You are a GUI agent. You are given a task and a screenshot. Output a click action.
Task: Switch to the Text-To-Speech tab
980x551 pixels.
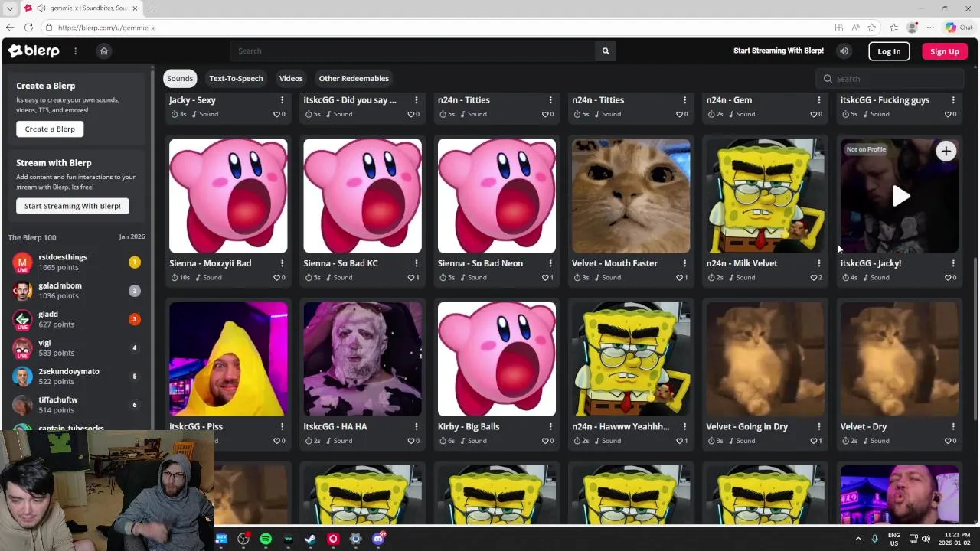[236, 78]
